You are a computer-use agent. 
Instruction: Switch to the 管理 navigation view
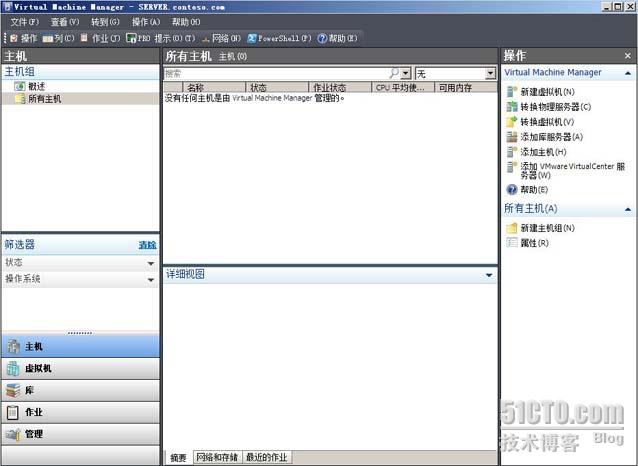pos(80,434)
